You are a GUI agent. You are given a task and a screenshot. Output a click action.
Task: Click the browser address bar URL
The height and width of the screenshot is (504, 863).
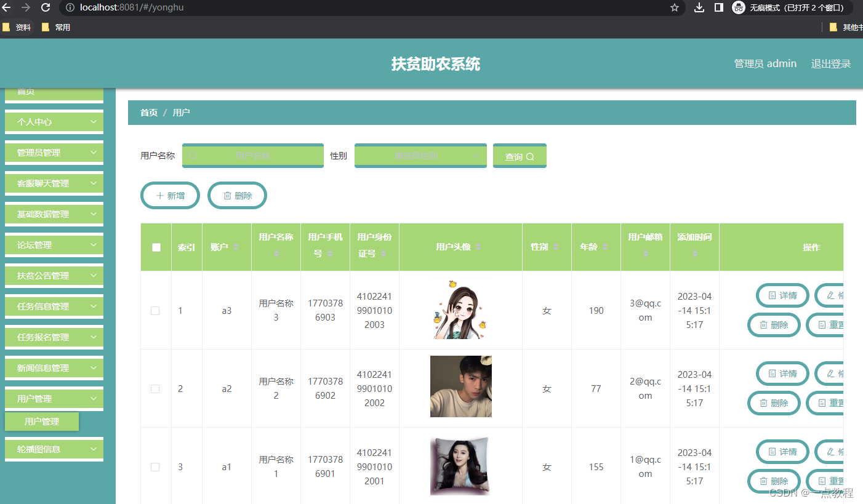click(132, 7)
